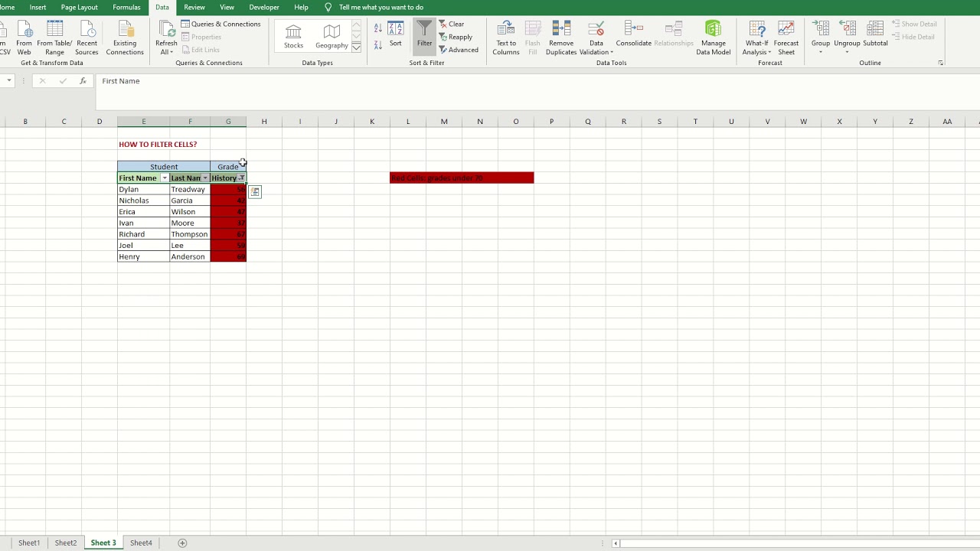This screenshot has width=980, height=551.
Task: Switch to Sheet4 tab
Action: [141, 543]
